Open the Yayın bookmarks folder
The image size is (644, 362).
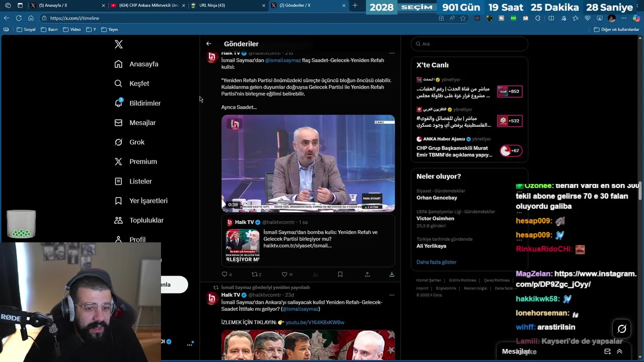pos(109,30)
